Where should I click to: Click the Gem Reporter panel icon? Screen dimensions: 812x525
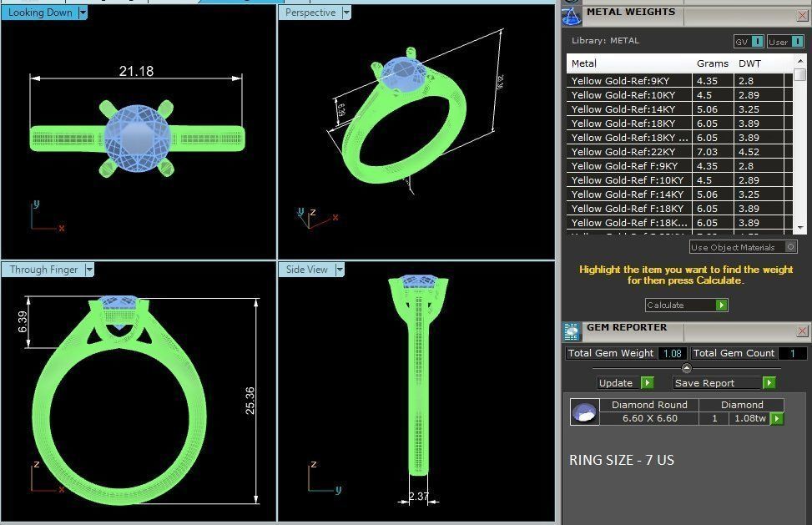[571, 332]
